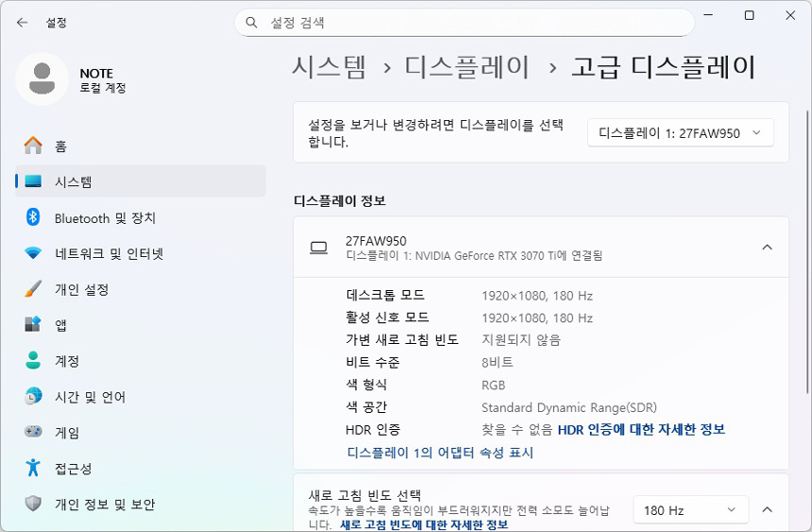Click the 네트워크 및 인터넷 Wi-Fi icon
Viewport: 812px width, 532px height.
point(33,253)
